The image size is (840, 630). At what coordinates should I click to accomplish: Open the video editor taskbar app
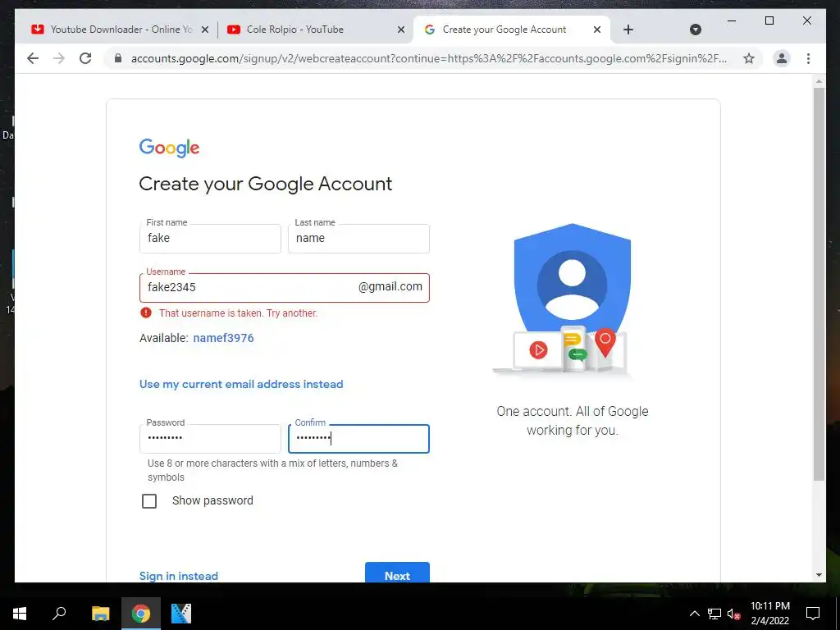[x=181, y=614]
